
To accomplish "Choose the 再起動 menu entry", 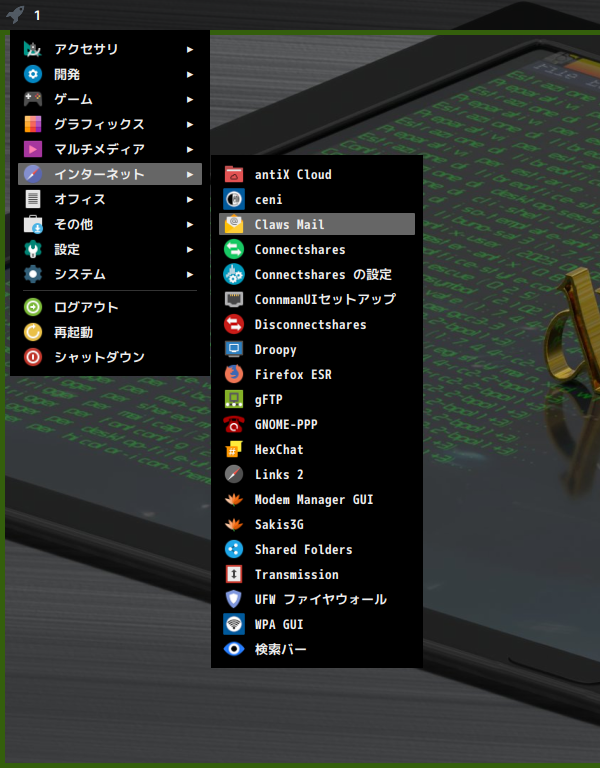I will point(110,332).
